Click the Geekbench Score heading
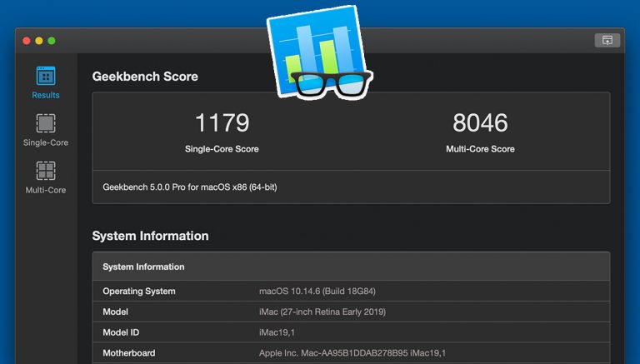 pyautogui.click(x=145, y=77)
